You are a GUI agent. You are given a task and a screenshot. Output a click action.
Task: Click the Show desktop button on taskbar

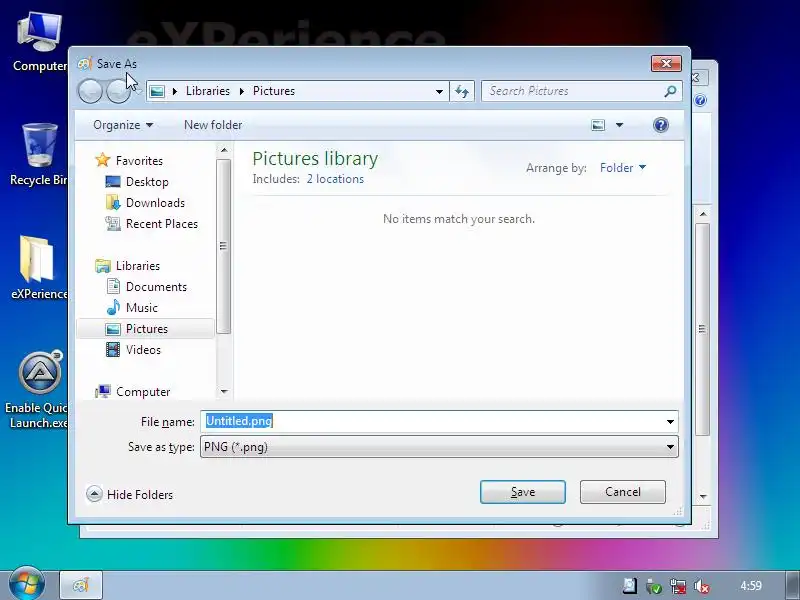coord(792,585)
